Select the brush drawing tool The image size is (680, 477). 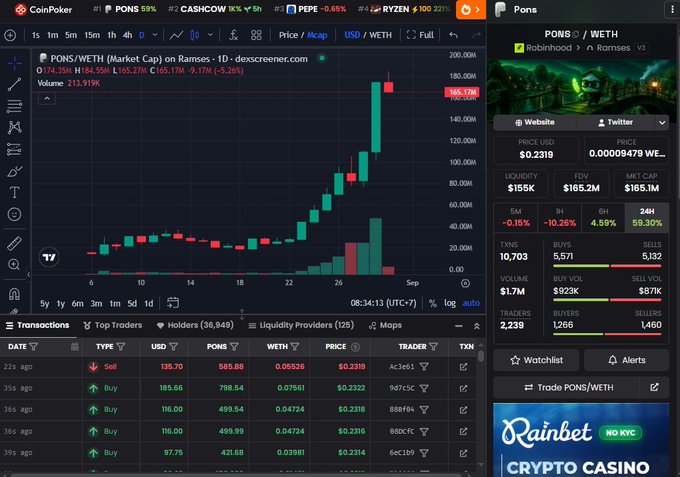14,171
